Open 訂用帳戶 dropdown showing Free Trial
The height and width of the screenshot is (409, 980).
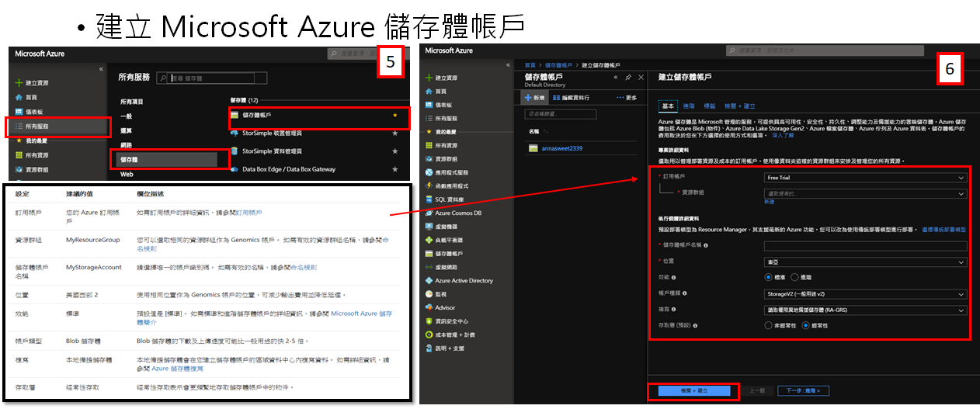pos(865,178)
